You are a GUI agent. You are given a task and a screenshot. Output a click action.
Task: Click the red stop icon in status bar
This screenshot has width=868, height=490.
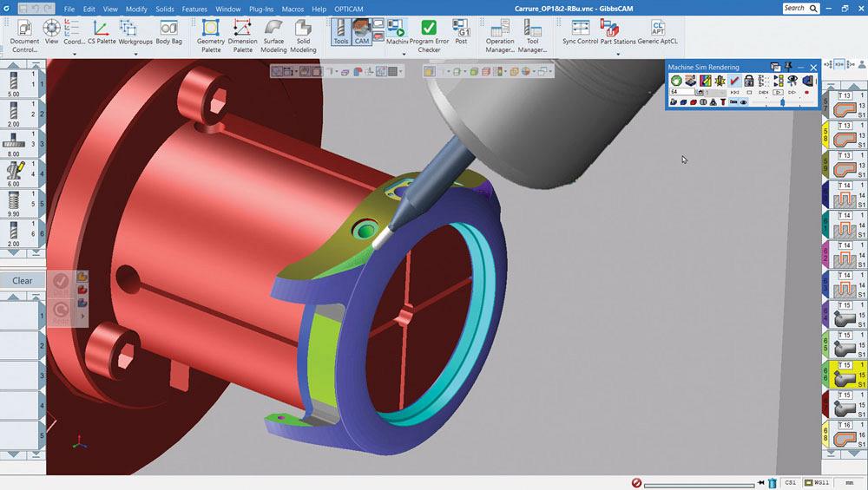tap(636, 483)
